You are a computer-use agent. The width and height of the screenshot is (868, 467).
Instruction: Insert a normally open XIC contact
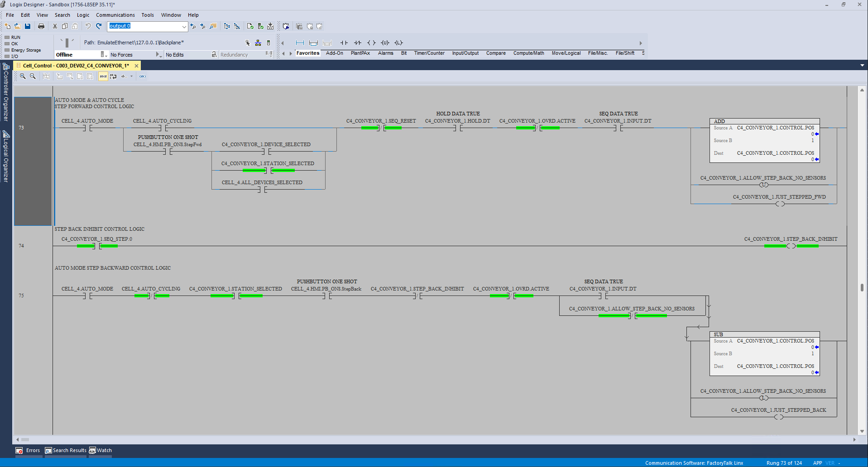[x=344, y=43]
